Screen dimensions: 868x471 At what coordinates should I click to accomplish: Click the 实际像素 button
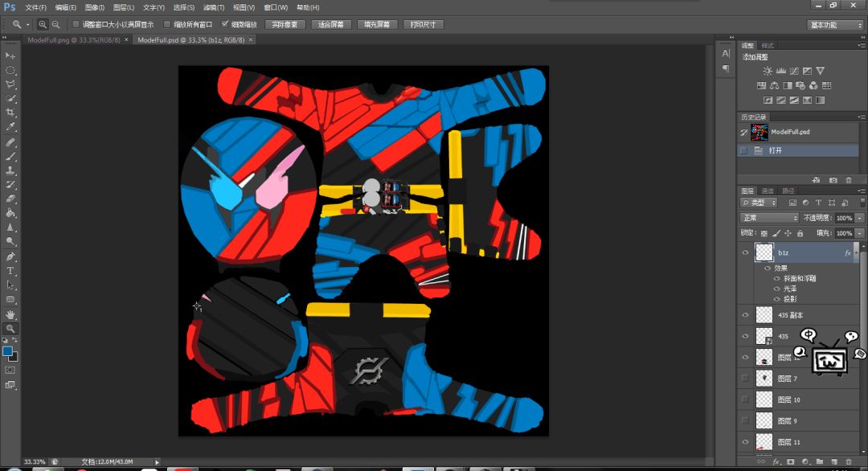[285, 24]
